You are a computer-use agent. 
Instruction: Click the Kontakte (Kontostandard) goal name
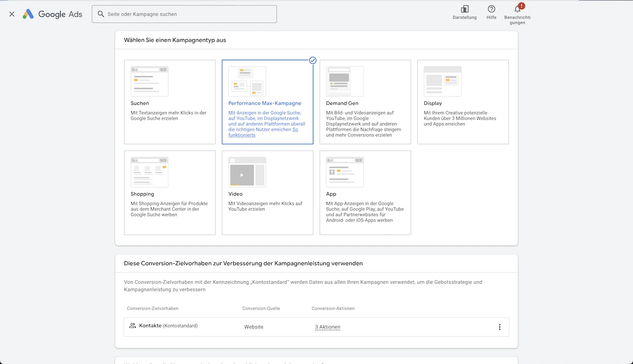[x=168, y=326]
